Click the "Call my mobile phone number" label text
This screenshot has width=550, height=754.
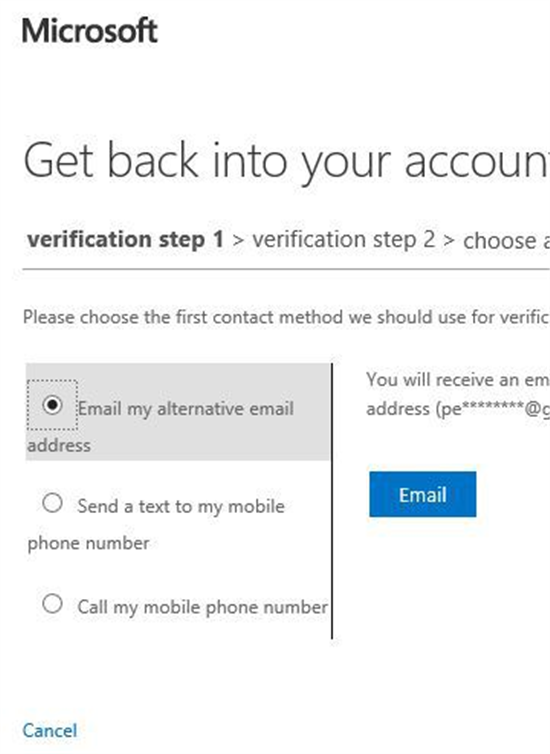coord(202,607)
